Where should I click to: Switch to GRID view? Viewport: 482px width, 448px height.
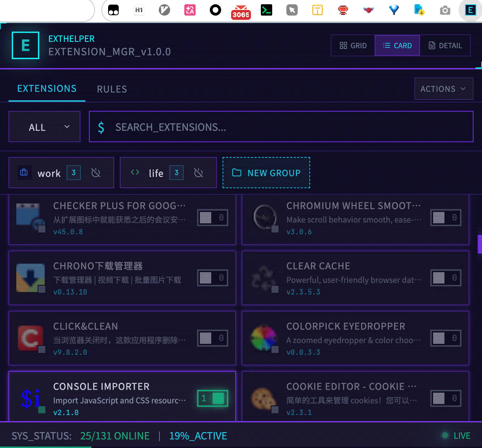tap(353, 45)
